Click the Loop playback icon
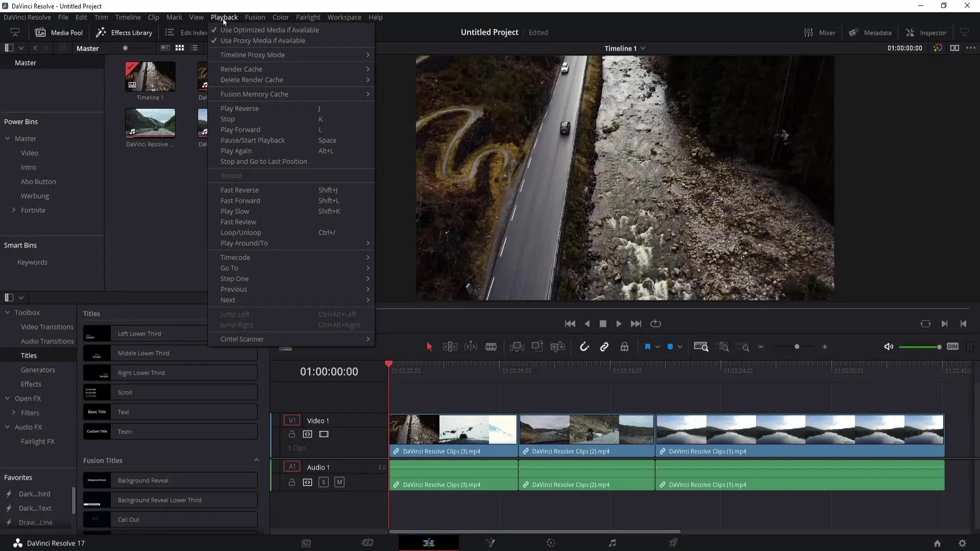Viewport: 980px width, 551px height. pos(655,323)
